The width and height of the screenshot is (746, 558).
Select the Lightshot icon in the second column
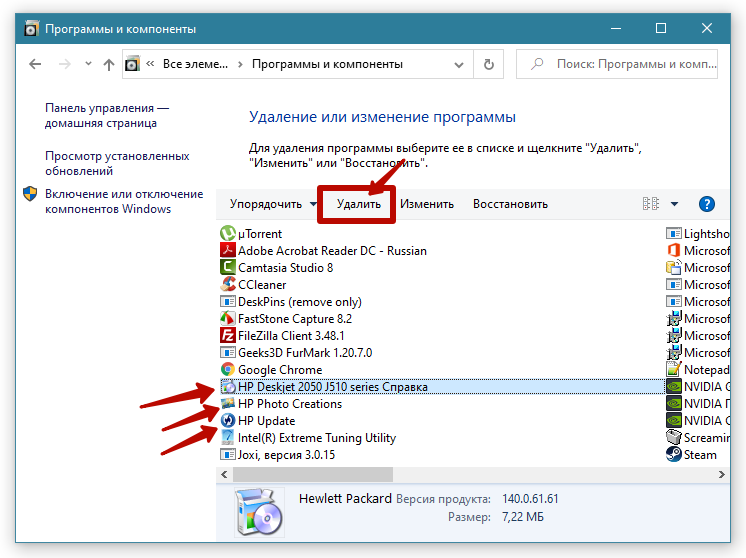coord(674,233)
